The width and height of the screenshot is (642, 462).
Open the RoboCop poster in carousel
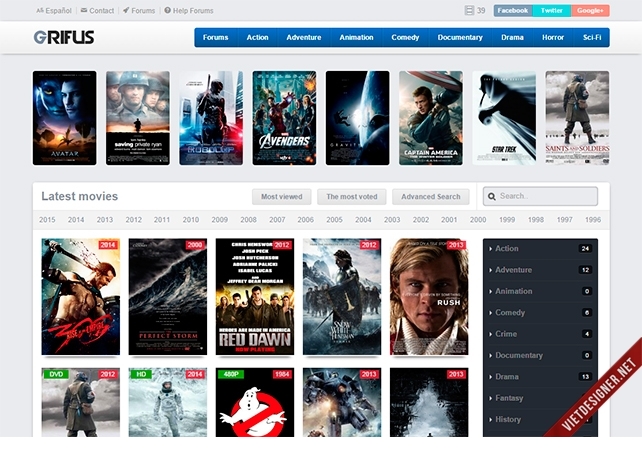(211, 118)
